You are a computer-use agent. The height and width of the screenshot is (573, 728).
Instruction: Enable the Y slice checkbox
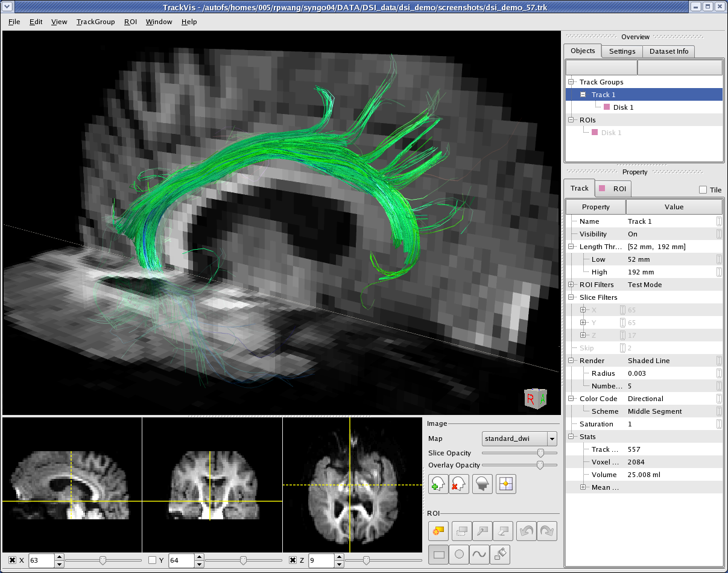[x=153, y=561]
